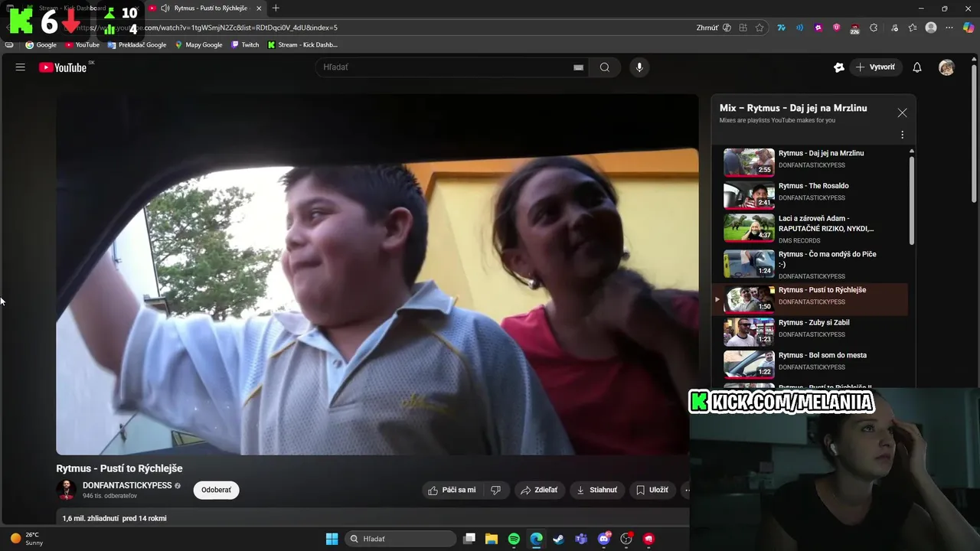The width and height of the screenshot is (980, 551).
Task: Click the YouTube search magnifier button
Action: (x=605, y=67)
